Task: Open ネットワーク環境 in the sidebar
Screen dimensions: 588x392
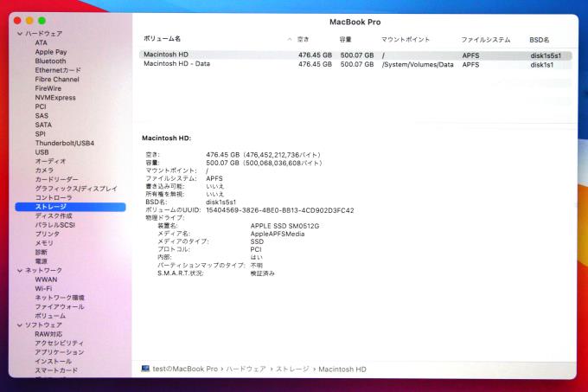Action: pos(60,298)
